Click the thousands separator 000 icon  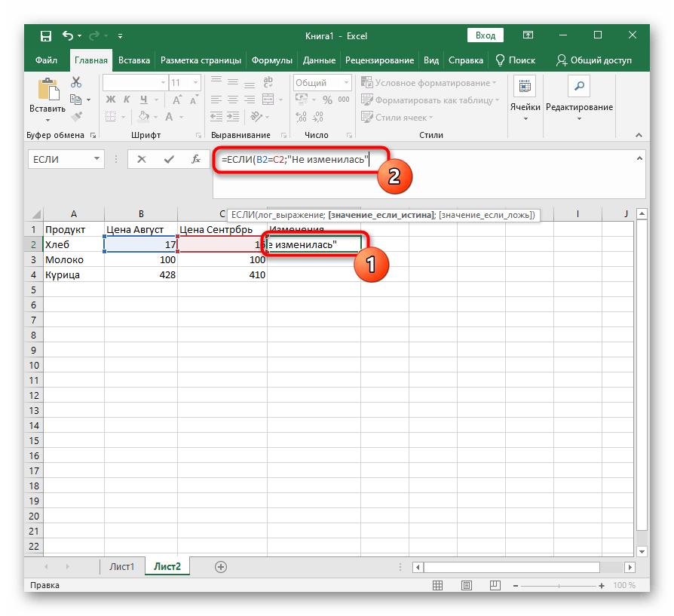point(344,100)
